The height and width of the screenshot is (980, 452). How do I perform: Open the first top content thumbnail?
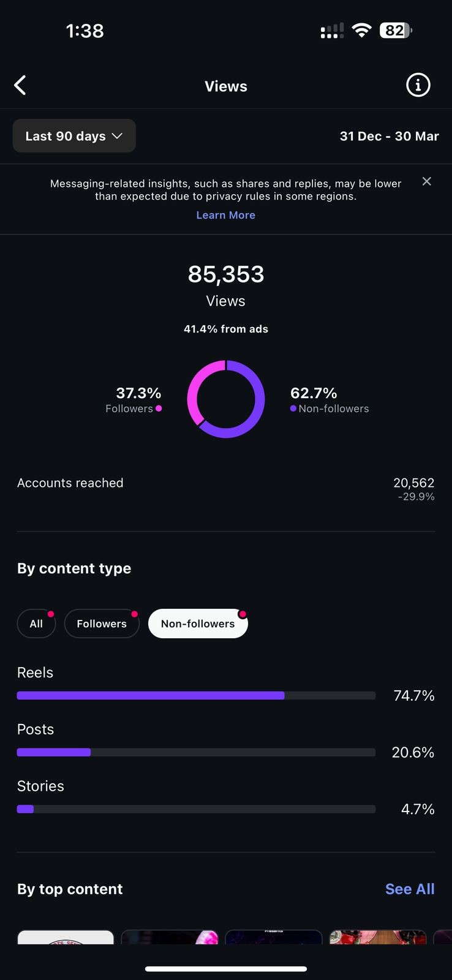tap(66, 937)
